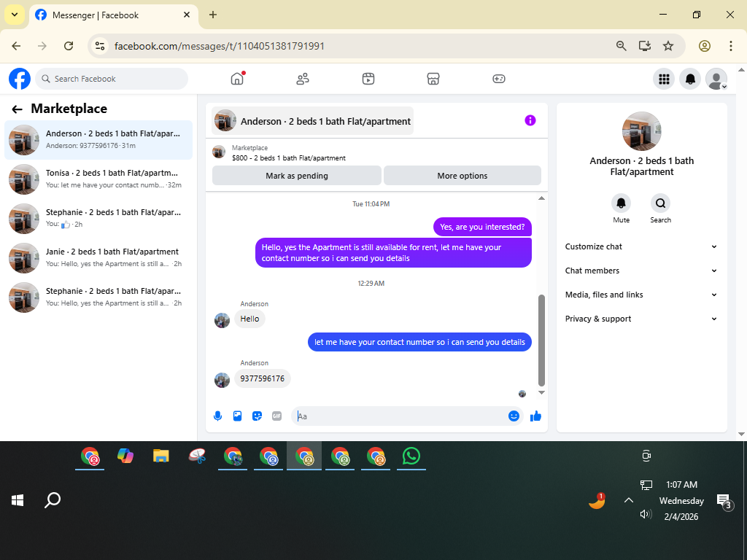Expand the Privacy & support section
This screenshot has height=560, width=747.
click(x=641, y=319)
